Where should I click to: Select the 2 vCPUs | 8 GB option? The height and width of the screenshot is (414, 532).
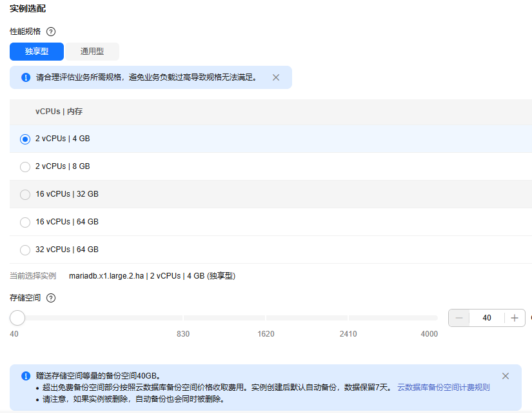click(x=25, y=166)
